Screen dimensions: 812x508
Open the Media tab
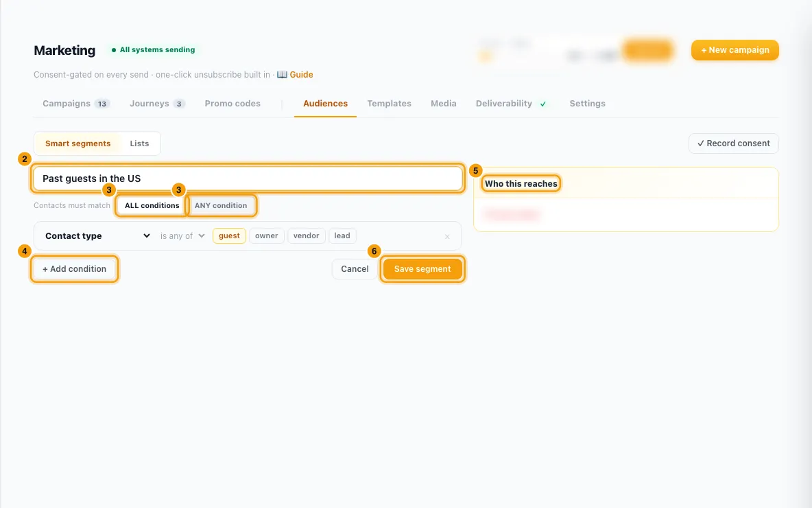pos(443,104)
